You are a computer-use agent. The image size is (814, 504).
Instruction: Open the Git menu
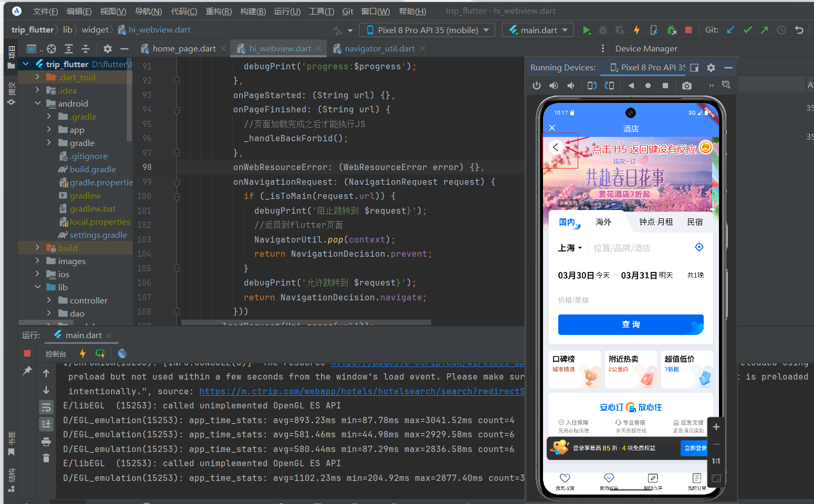point(348,11)
